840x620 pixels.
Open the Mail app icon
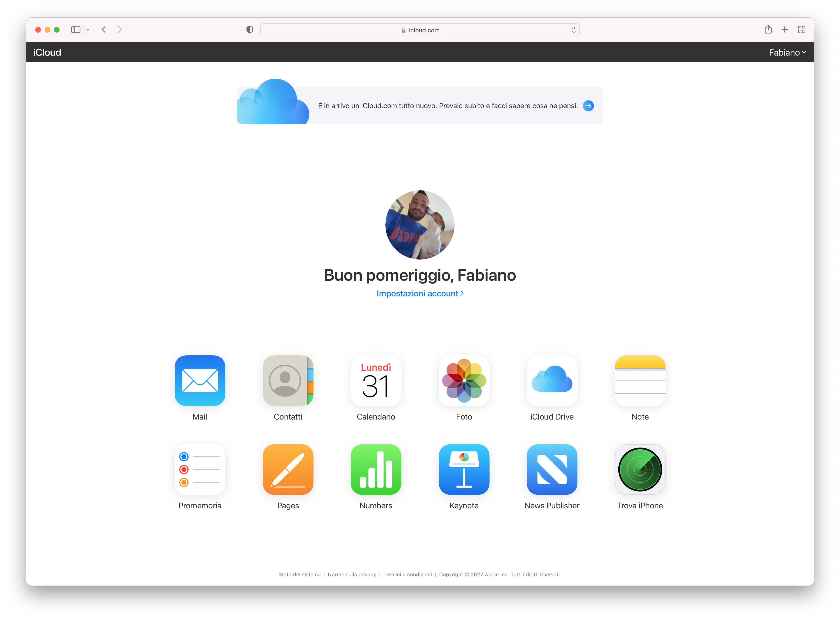point(200,380)
